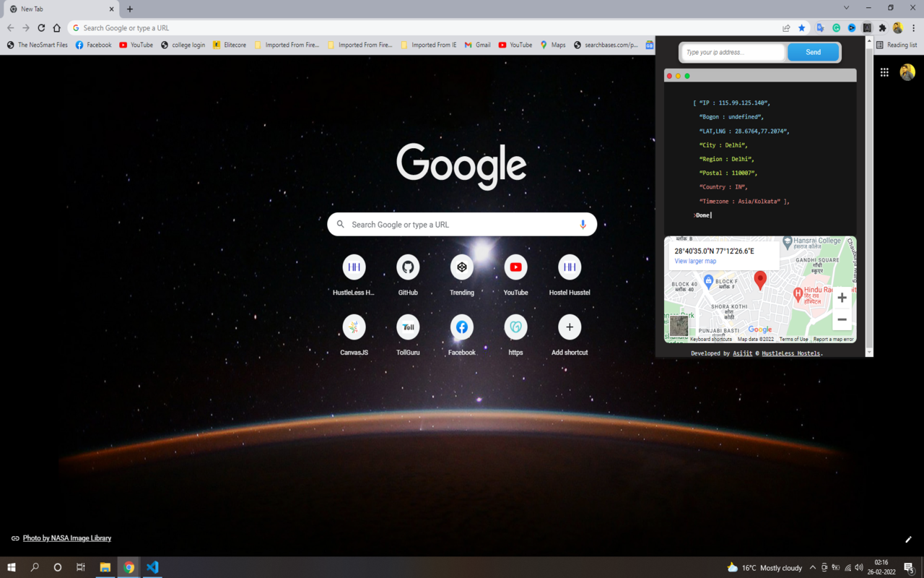Open the Maps bookmark
The width and height of the screenshot is (924, 578).
(x=553, y=45)
